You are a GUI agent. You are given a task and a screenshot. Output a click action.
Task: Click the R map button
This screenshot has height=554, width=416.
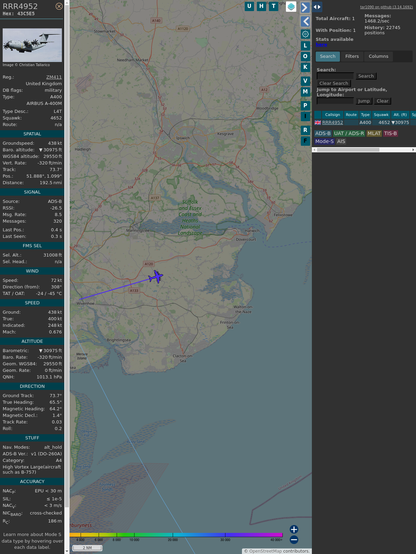coord(305,130)
